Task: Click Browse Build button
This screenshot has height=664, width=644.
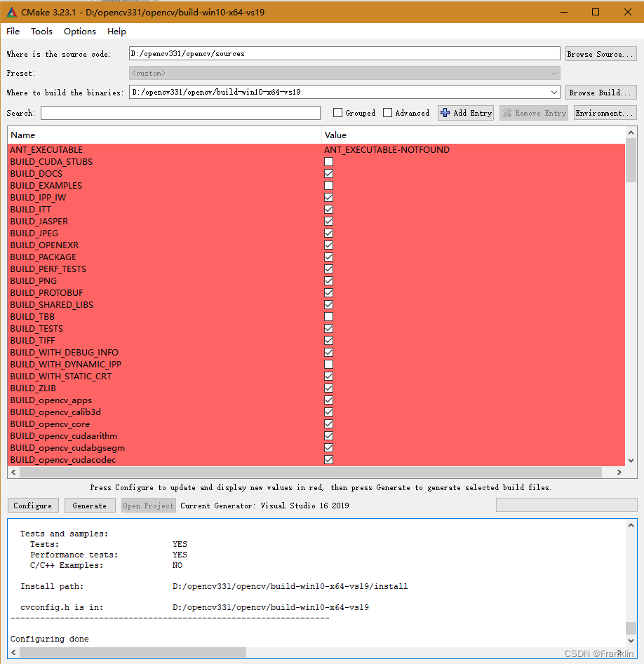Action: [x=601, y=92]
